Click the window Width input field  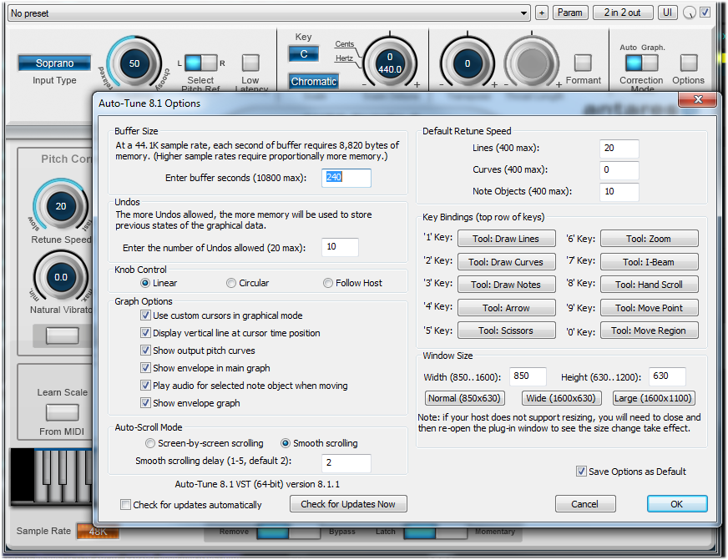coord(528,376)
